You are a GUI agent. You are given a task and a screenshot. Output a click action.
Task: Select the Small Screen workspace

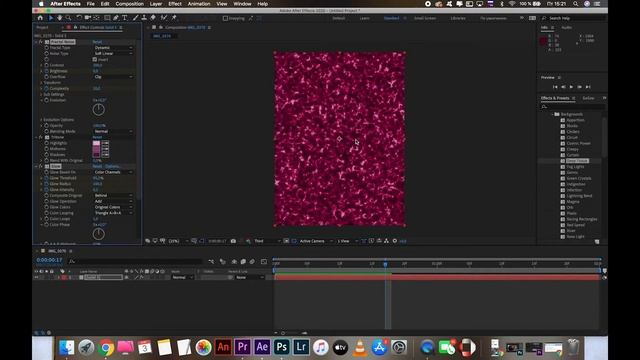(x=424, y=18)
